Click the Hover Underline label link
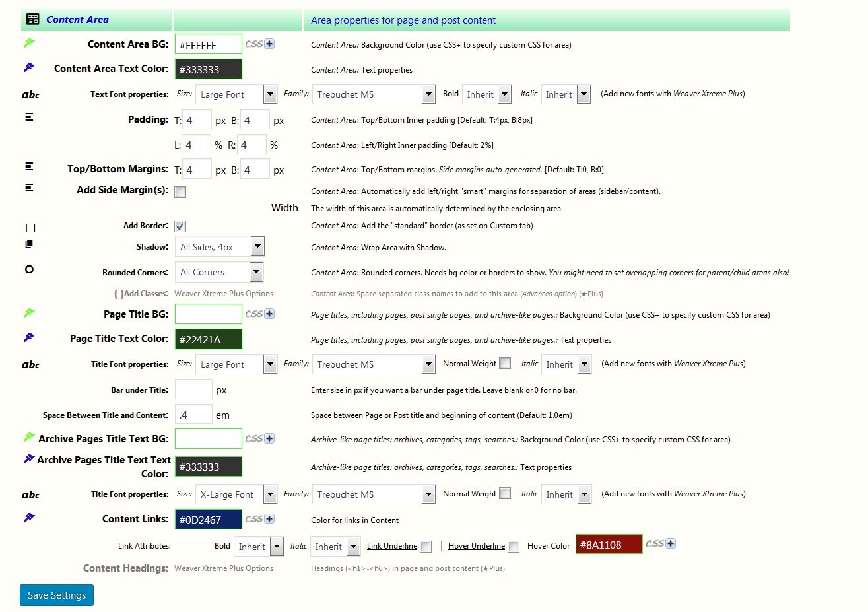The width and height of the screenshot is (868, 612). [477, 546]
